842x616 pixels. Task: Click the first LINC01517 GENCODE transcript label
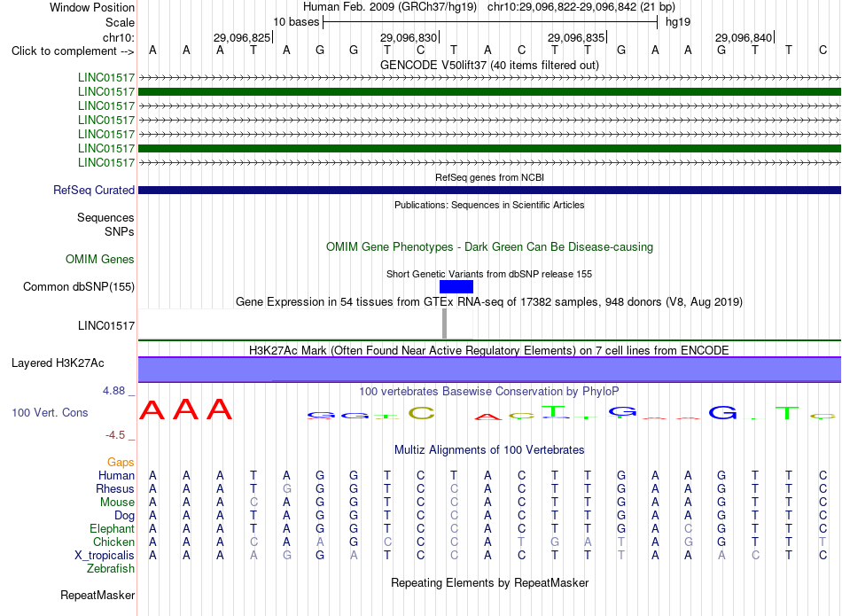click(105, 77)
